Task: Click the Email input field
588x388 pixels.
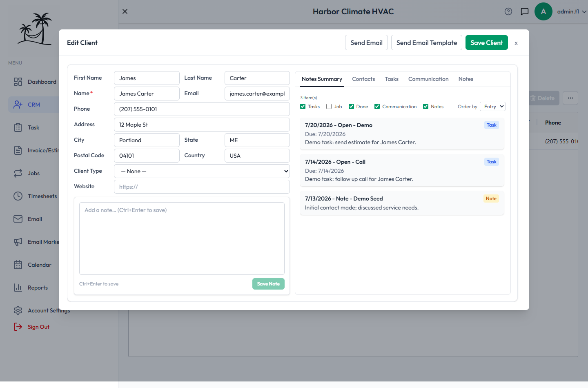Action: (x=257, y=94)
